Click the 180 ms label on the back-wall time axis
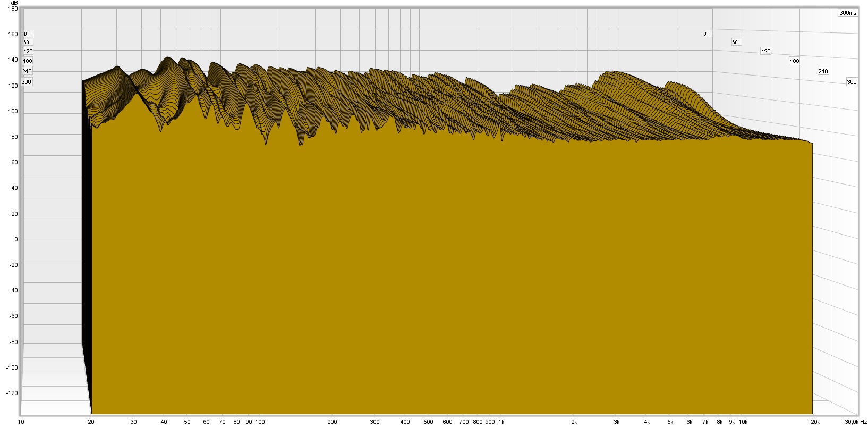868x427 pixels. pyautogui.click(x=794, y=61)
